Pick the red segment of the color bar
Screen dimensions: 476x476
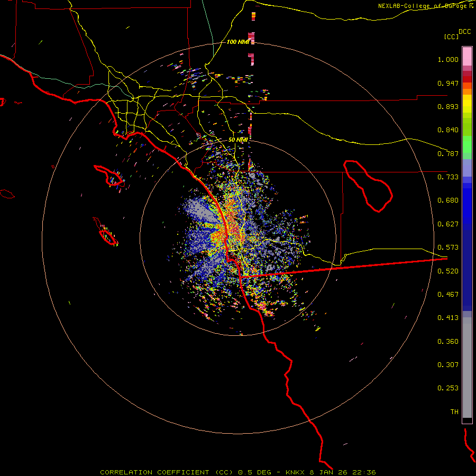click(x=467, y=79)
